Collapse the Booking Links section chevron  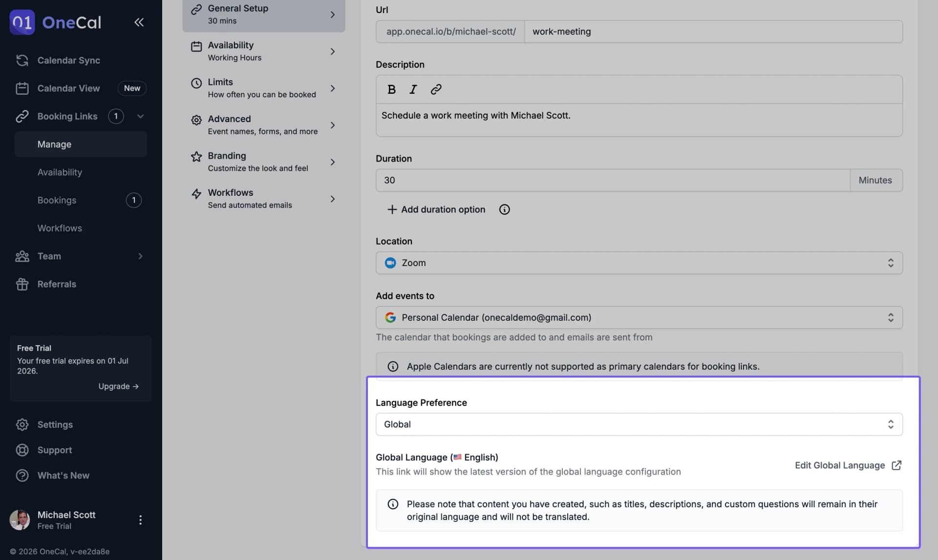point(140,116)
